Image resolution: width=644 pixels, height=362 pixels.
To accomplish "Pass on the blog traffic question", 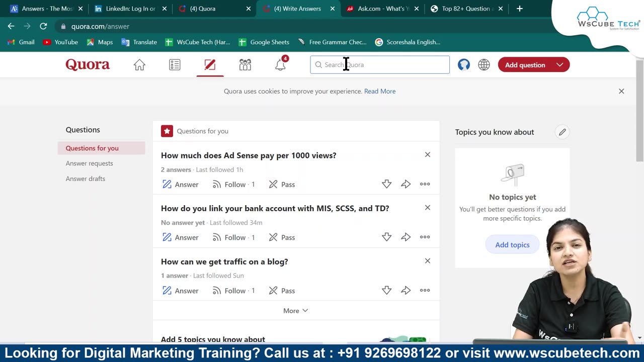I will tap(282, 291).
